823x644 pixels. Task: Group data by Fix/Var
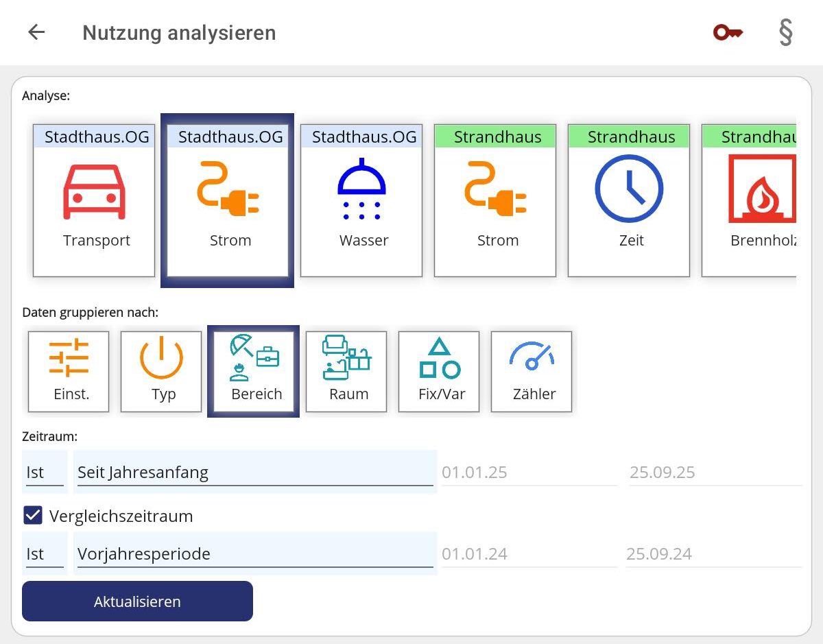[439, 371]
